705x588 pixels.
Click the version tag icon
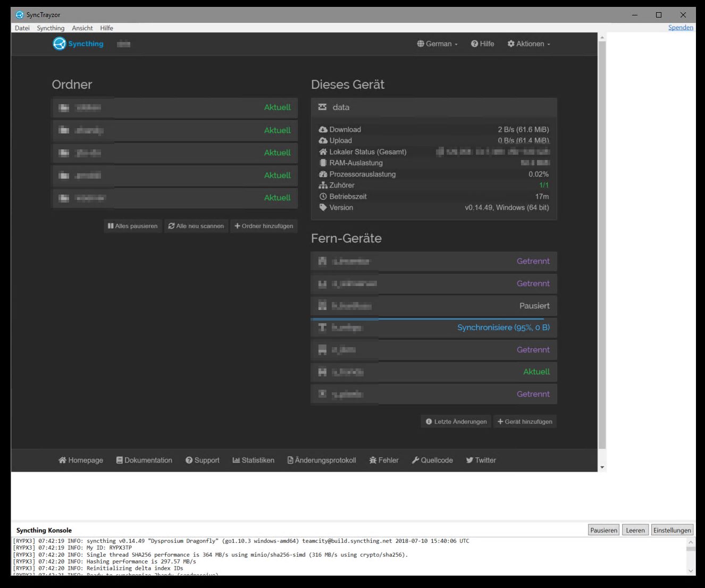(x=323, y=207)
